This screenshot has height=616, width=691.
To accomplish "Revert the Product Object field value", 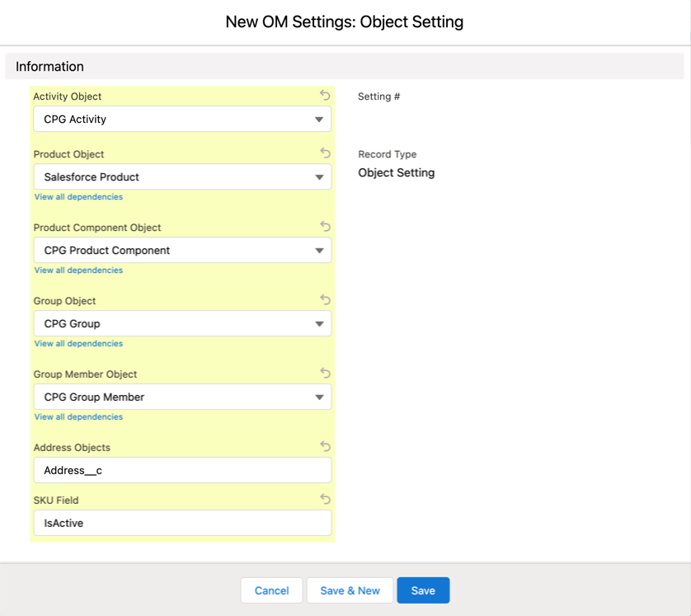I will [325, 153].
